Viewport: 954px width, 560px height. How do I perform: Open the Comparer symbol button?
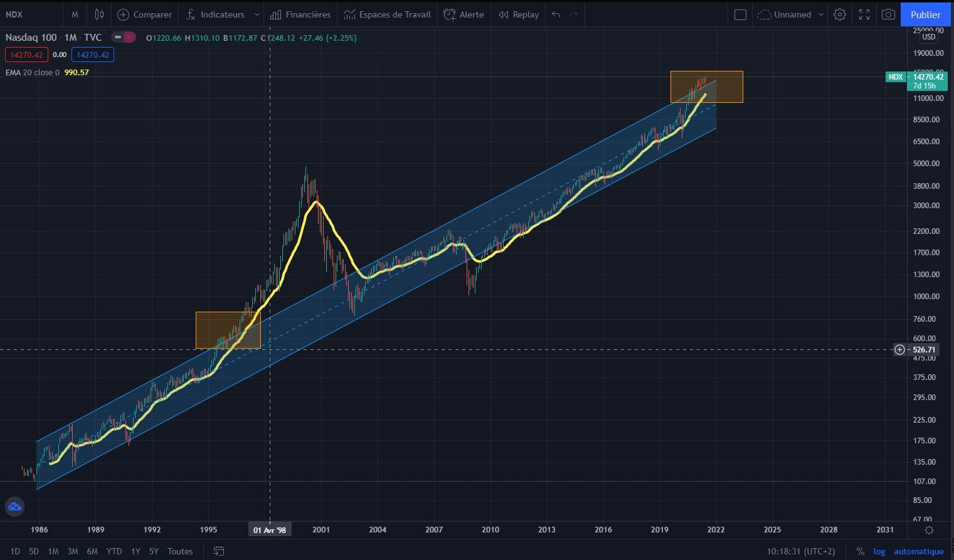(145, 14)
